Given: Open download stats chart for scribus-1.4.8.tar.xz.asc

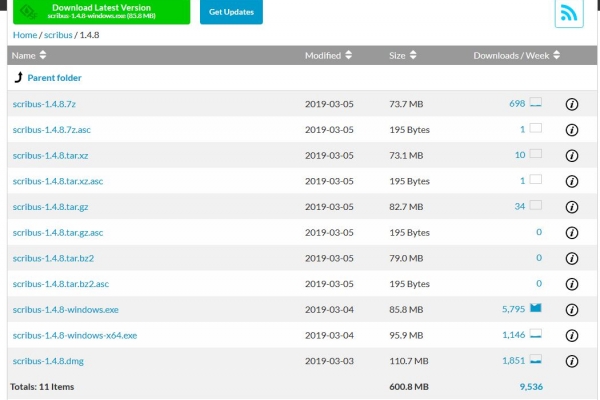Looking at the screenshot, I should point(536,180).
